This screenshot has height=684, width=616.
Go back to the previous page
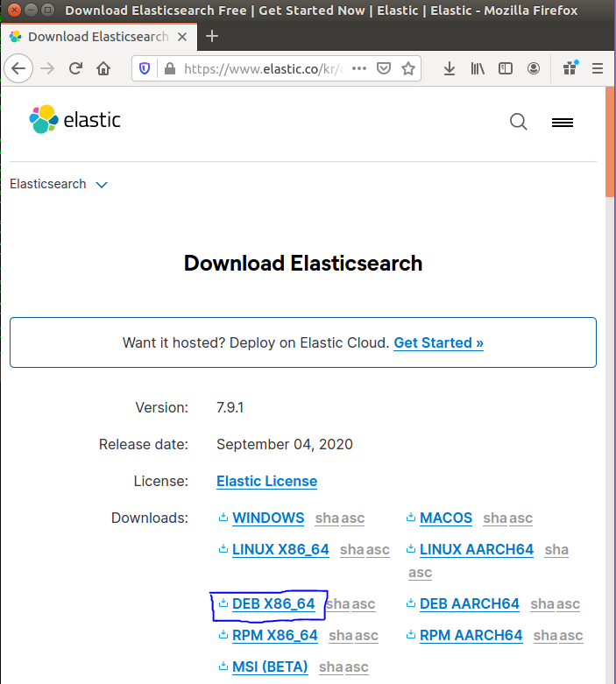pos(18,68)
